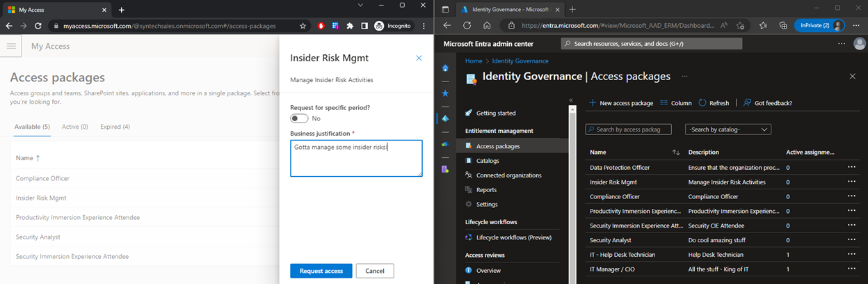Open Edge favorites icon
Viewport: 868px width, 284px height.
(x=763, y=25)
